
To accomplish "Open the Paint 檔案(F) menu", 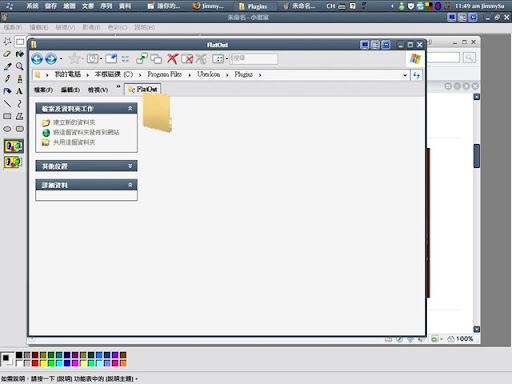I will (13, 27).
